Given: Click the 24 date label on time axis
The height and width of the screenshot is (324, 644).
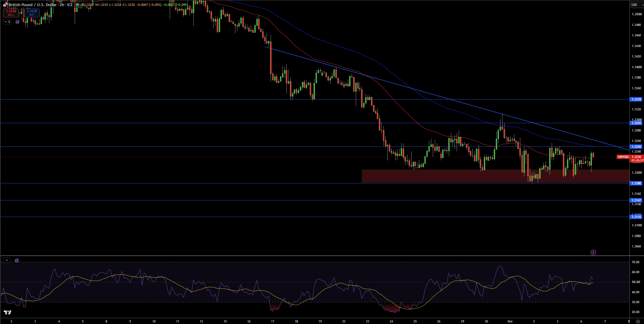Looking at the screenshot, I should pyautogui.click(x=391, y=321).
